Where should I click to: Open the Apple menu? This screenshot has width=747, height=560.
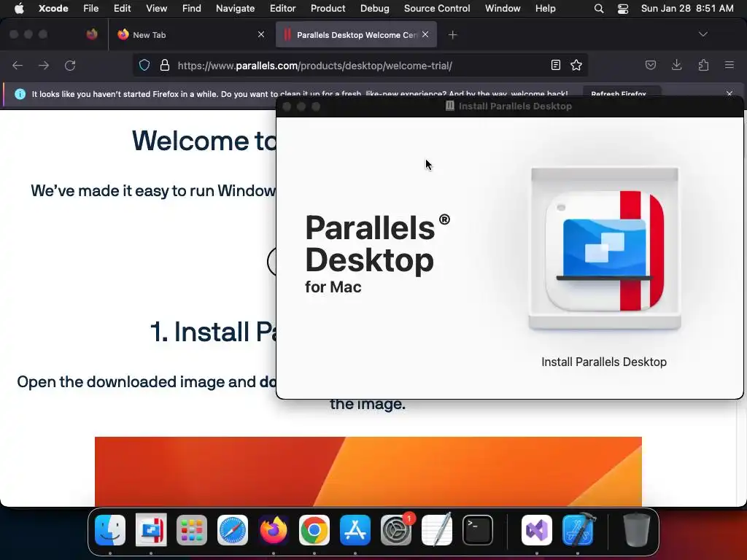(19, 8)
